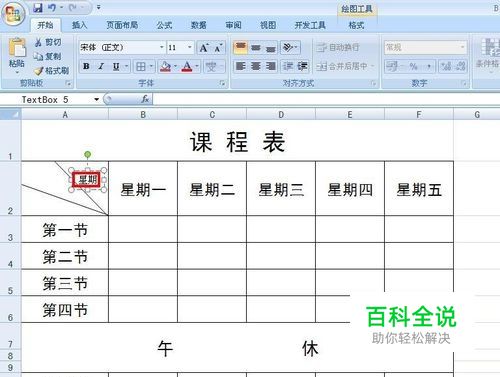Toggle bold formatting
The width and height of the screenshot is (500, 377).
(86, 66)
